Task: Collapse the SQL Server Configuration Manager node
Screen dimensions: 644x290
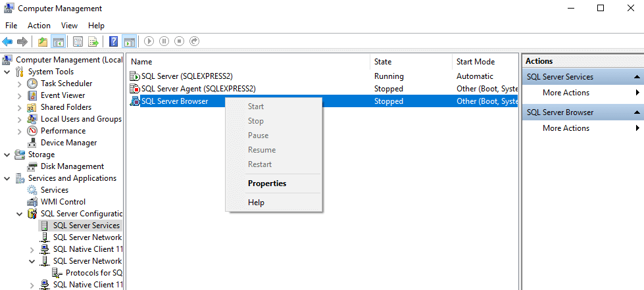Action: tap(19, 214)
